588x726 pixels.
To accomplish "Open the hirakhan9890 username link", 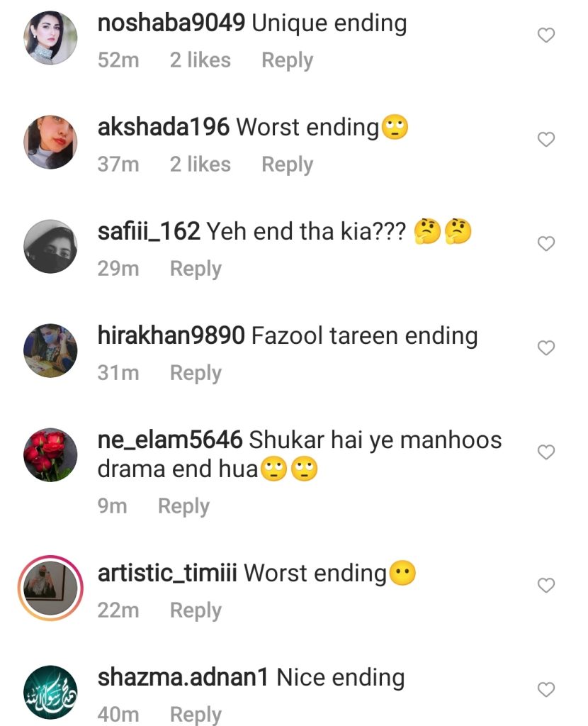I will pos(171,335).
